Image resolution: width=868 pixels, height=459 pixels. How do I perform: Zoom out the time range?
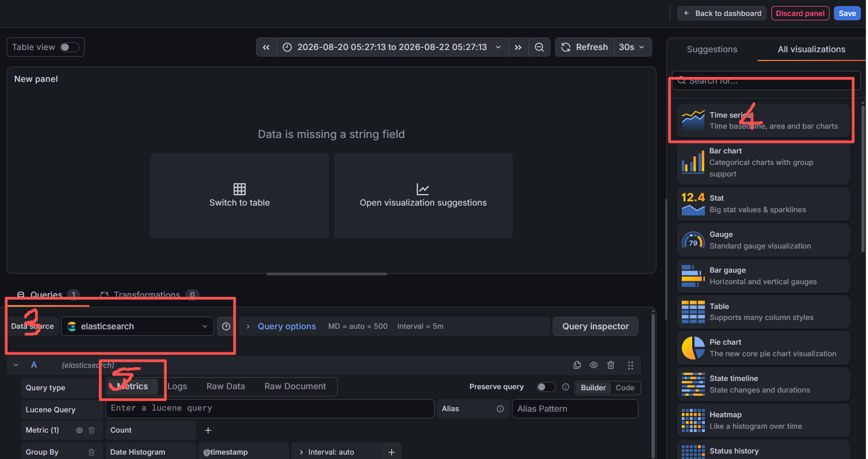539,47
